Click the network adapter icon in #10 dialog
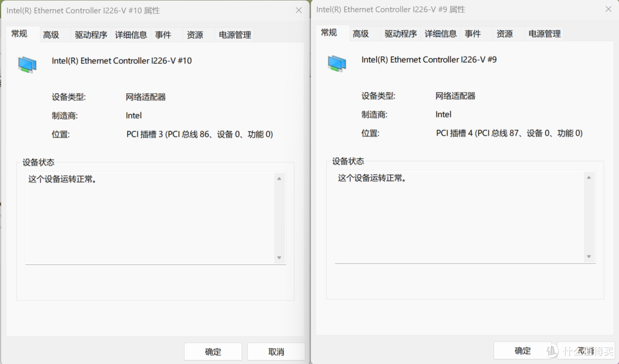 pos(28,65)
